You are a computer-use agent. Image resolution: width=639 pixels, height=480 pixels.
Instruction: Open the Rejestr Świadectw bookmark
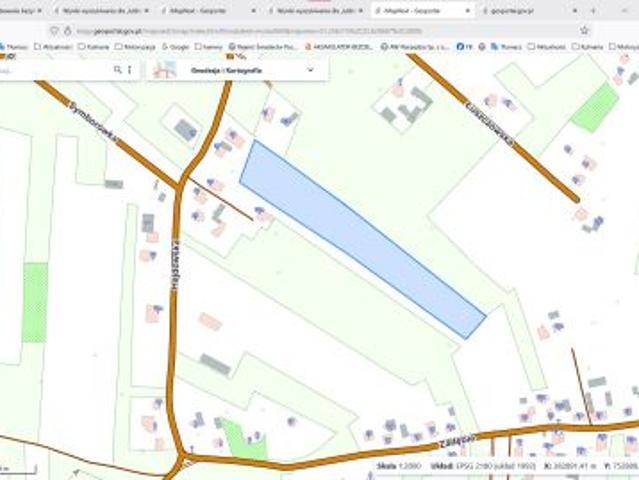263,47
